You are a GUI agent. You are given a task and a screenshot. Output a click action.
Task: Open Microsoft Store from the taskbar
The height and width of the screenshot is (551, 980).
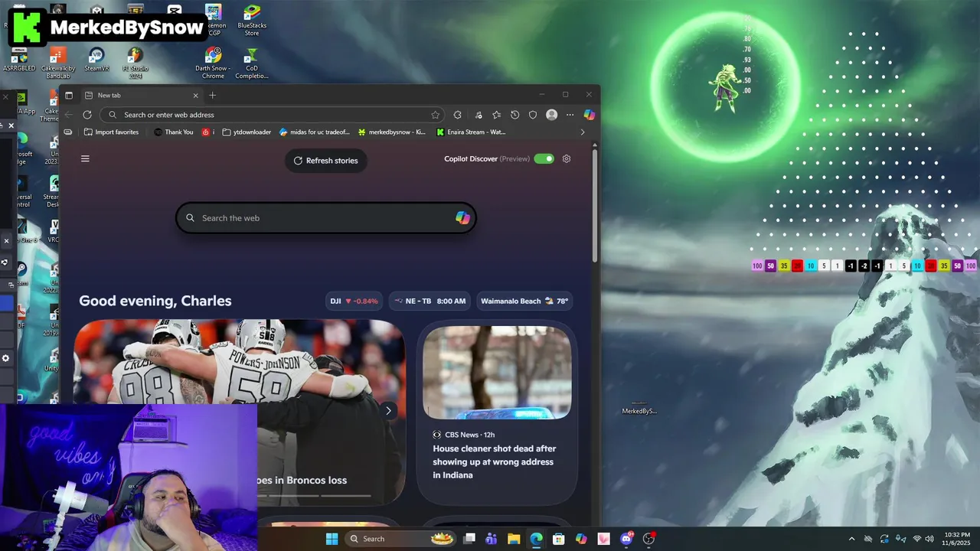(x=559, y=539)
